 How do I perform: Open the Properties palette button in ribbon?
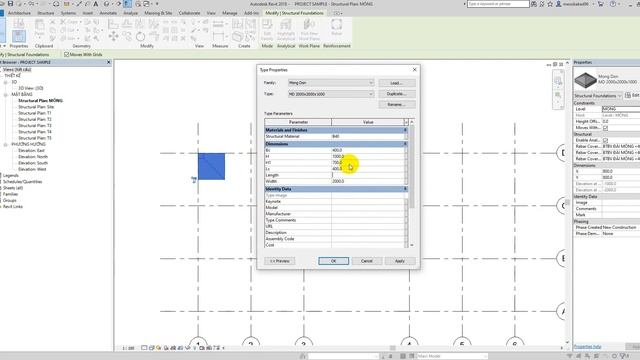18,36
